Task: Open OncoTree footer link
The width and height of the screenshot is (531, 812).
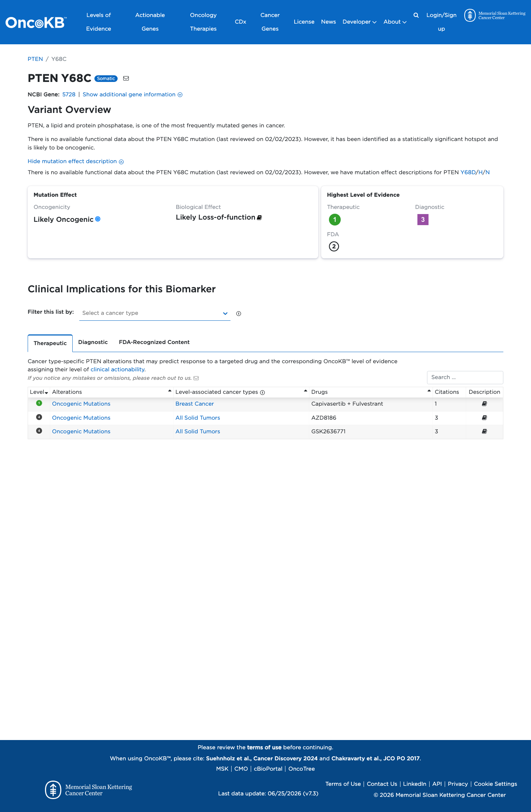Action: coord(302,769)
